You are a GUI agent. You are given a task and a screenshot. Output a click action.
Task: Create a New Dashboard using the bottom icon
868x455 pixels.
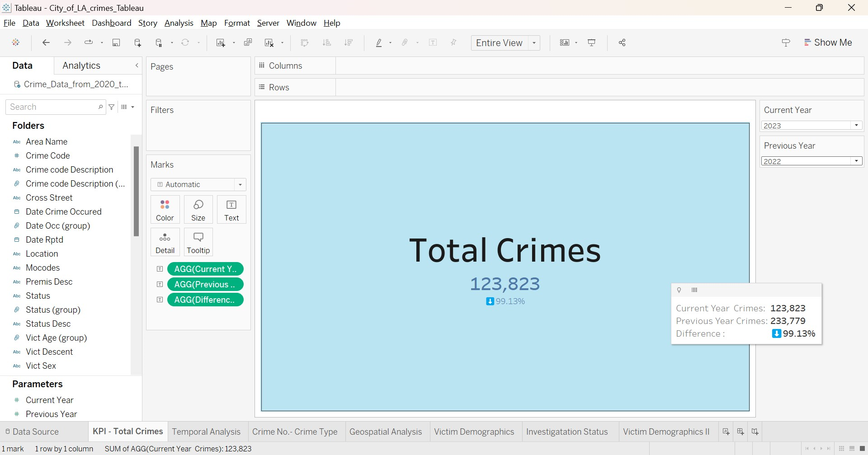pyautogui.click(x=741, y=432)
